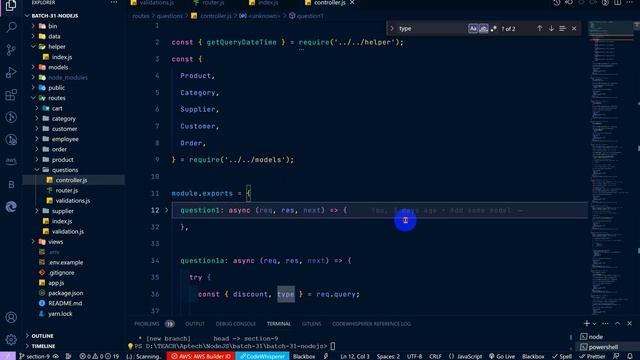Close the find widget
Screen dimensions: 640x360
click(x=574, y=29)
